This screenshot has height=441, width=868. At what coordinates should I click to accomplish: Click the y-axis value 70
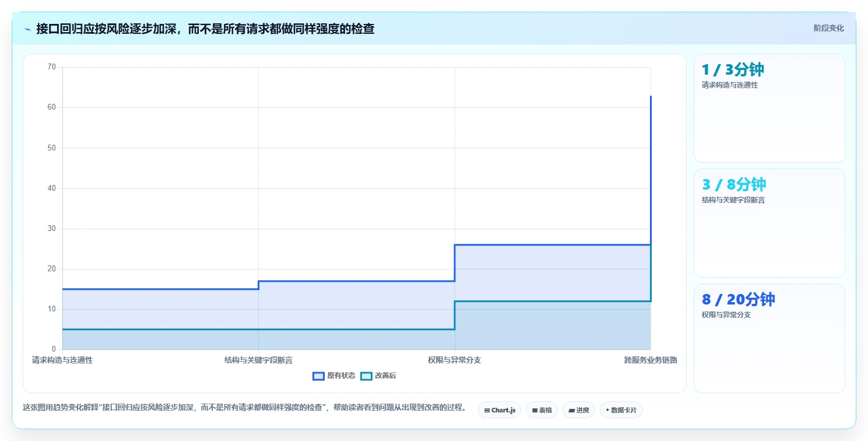click(x=51, y=67)
